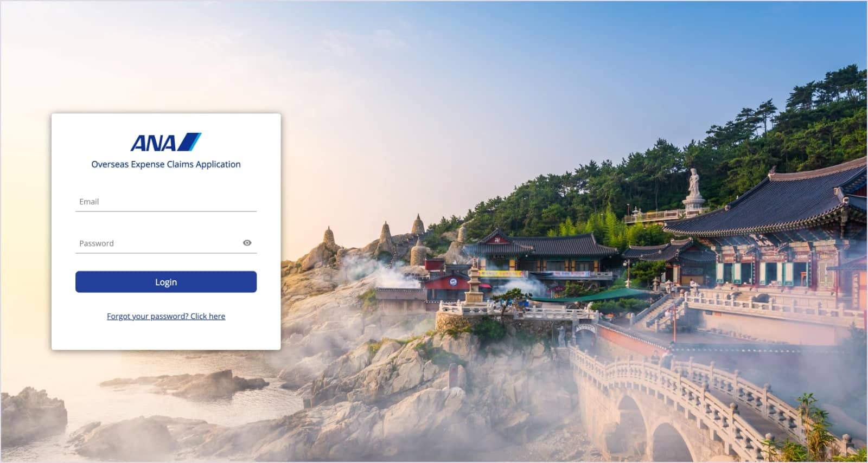
Task: Open the Forgot your password link
Action: [166, 316]
